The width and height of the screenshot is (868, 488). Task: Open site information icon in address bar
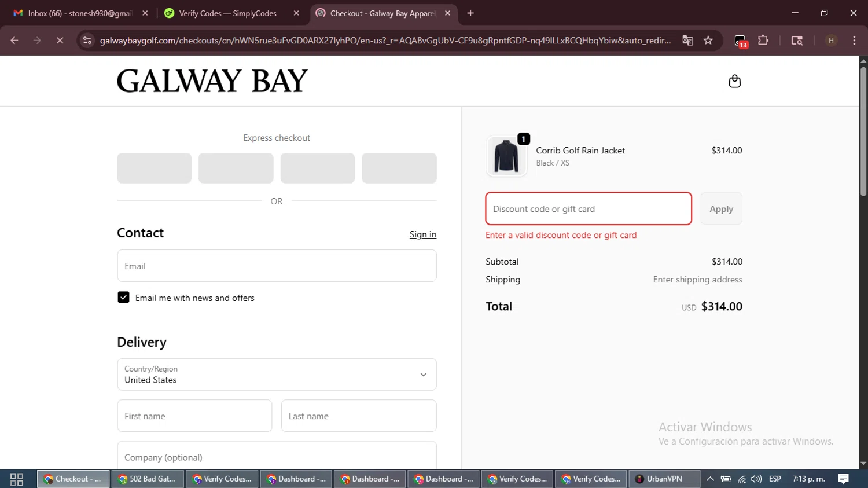pyautogui.click(x=87, y=41)
